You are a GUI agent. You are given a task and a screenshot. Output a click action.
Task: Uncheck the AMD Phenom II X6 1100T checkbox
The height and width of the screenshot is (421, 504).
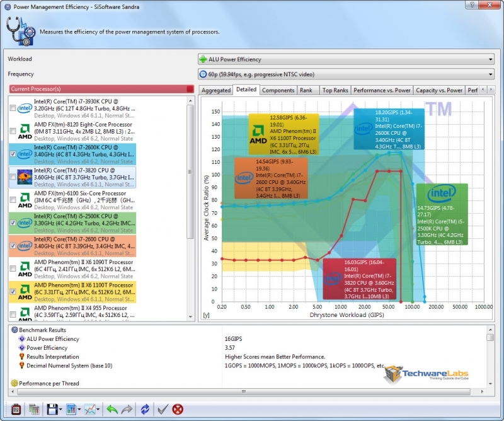coord(13,292)
